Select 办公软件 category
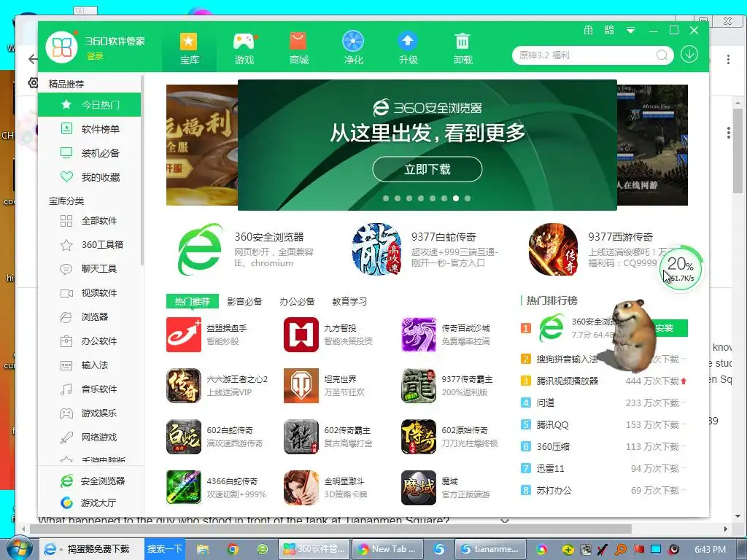 [90, 341]
